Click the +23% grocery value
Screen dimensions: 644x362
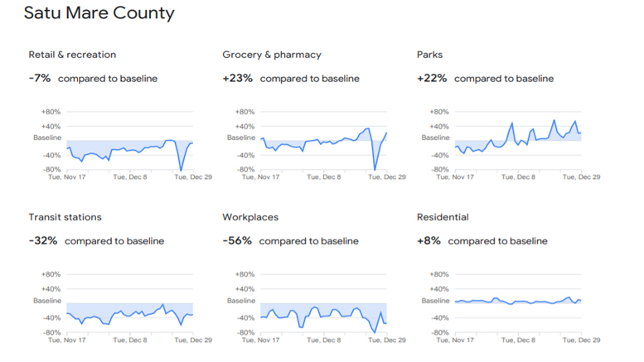(x=237, y=79)
